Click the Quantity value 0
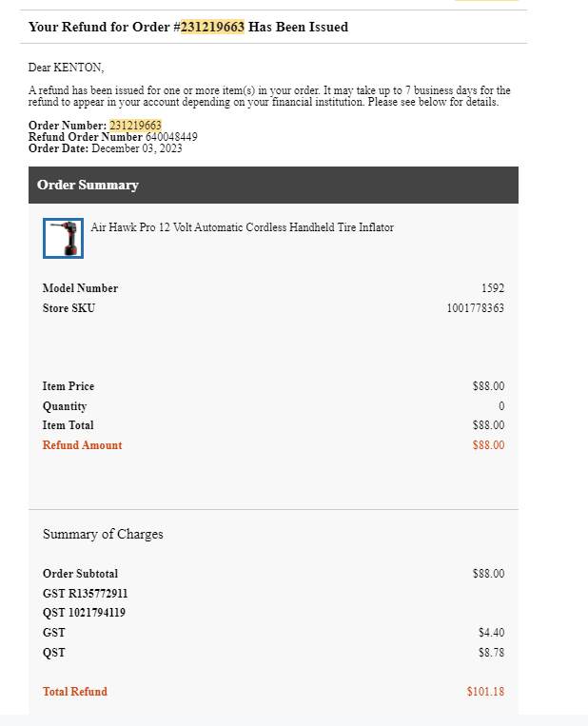The width and height of the screenshot is (588, 726). 501,406
